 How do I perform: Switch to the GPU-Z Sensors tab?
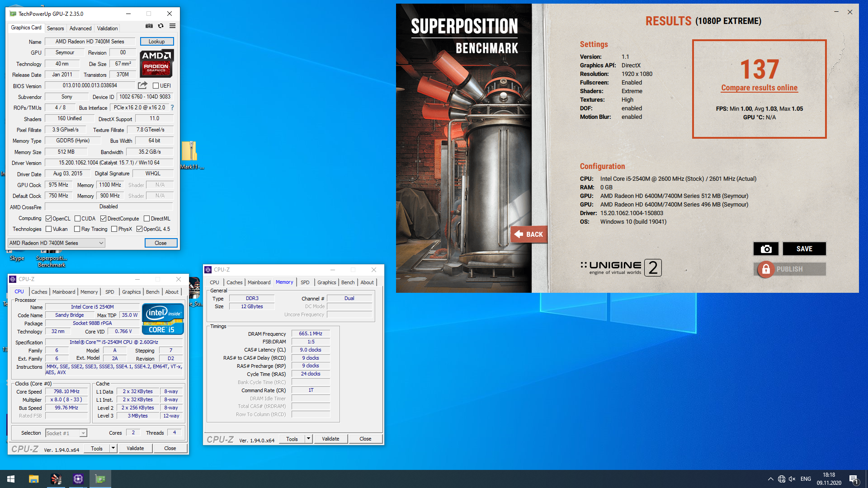click(x=55, y=28)
